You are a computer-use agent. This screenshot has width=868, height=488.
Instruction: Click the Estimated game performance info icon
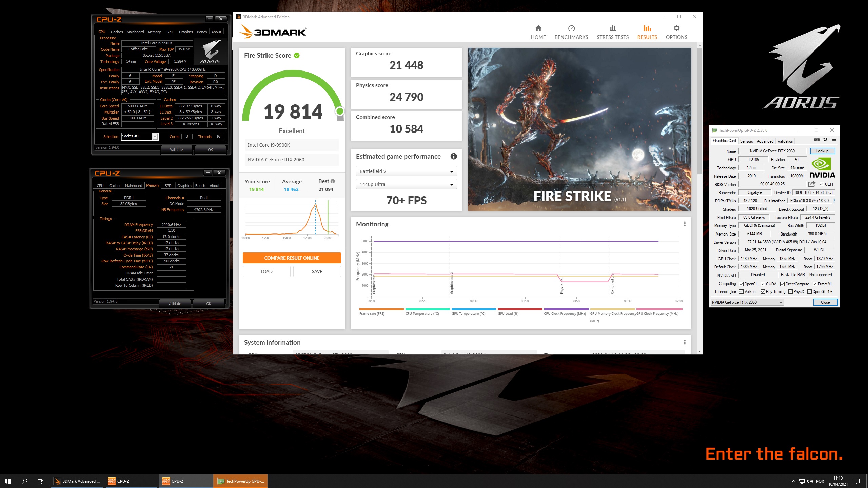pos(453,156)
